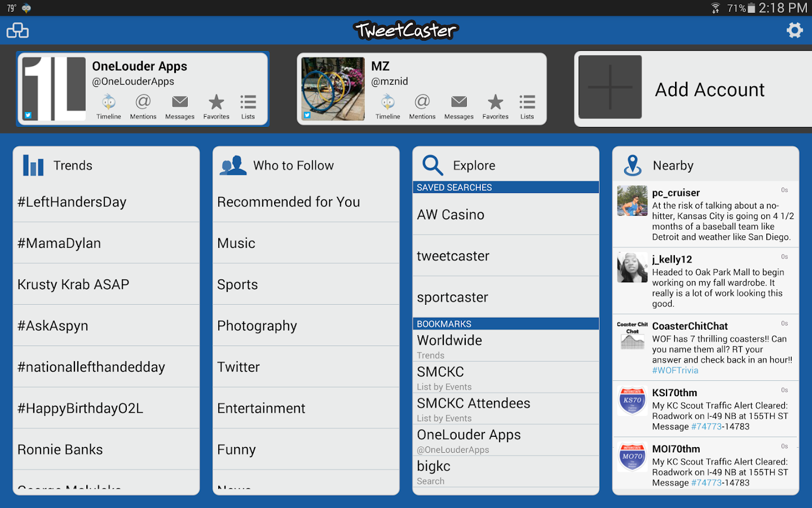Select Funny follow category
Screen dimensions: 812x508
coord(306,449)
